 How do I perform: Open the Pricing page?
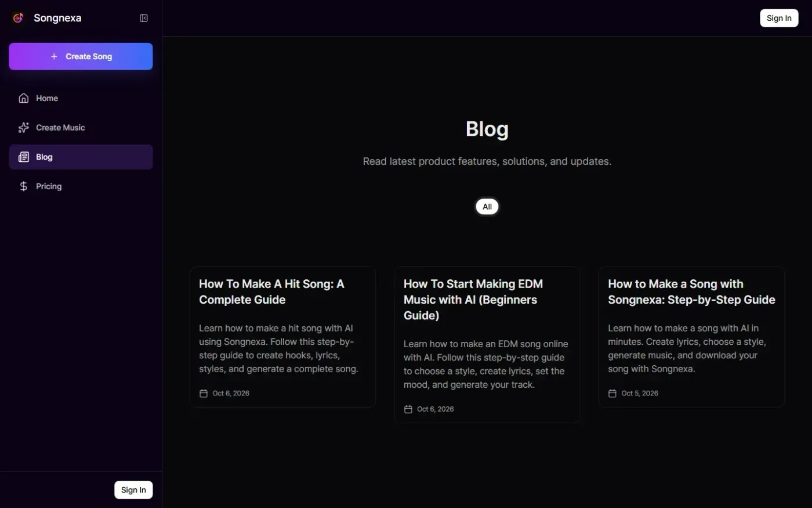tap(81, 186)
